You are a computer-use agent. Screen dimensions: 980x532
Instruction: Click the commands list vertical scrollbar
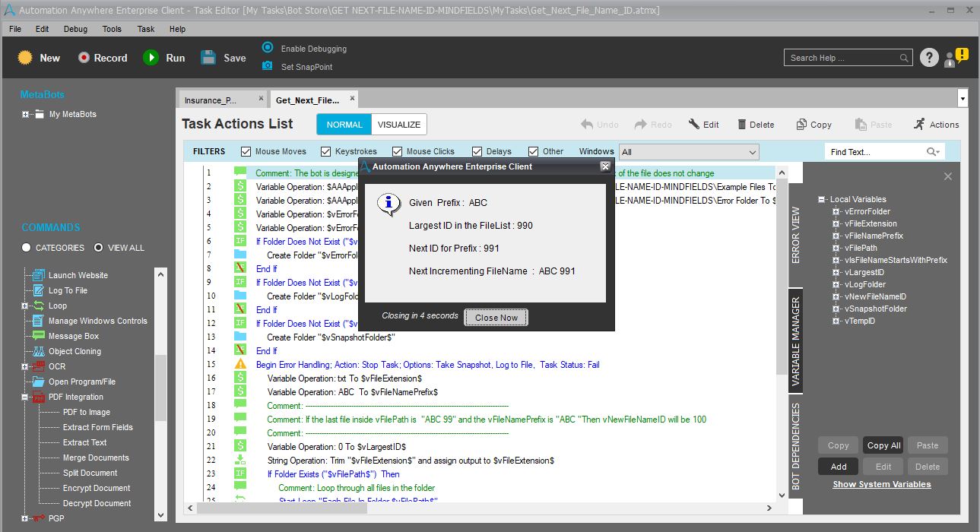[x=160, y=388]
